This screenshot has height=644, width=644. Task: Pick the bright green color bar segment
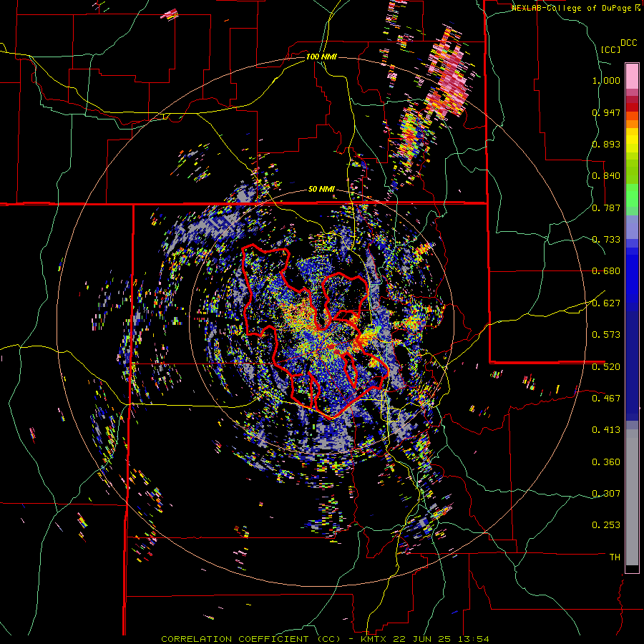(632, 195)
